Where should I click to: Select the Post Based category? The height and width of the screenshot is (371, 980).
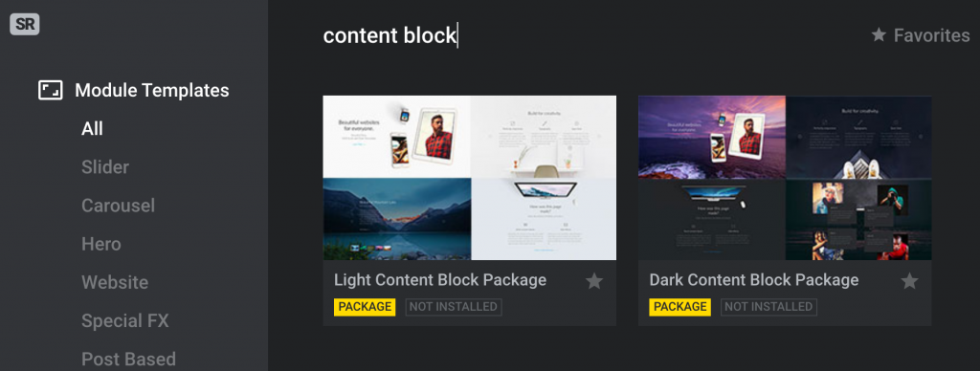tap(129, 360)
